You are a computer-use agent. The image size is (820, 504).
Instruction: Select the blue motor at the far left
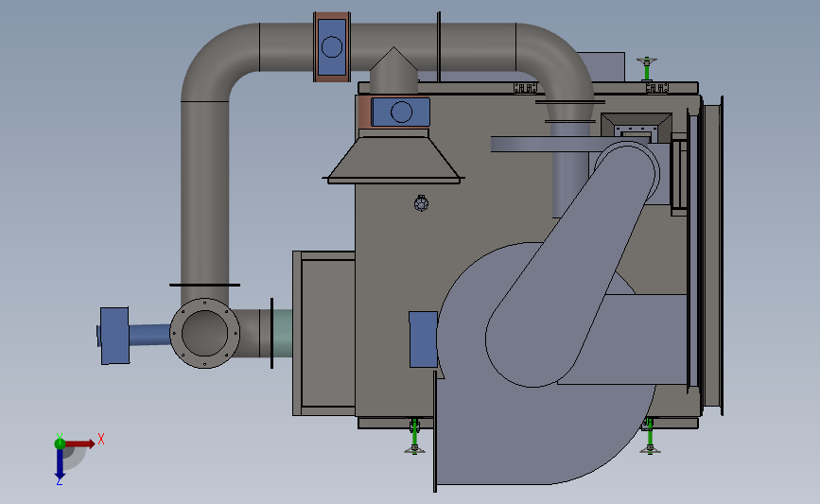(x=114, y=336)
